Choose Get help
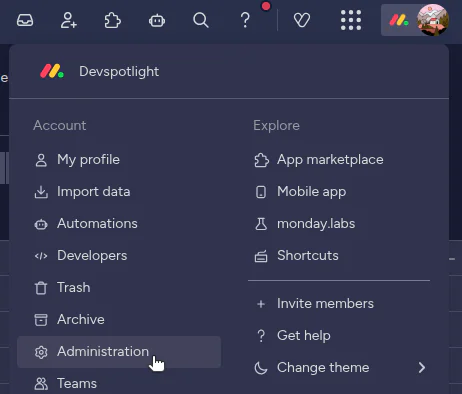This screenshot has width=462, height=394. [x=304, y=336]
